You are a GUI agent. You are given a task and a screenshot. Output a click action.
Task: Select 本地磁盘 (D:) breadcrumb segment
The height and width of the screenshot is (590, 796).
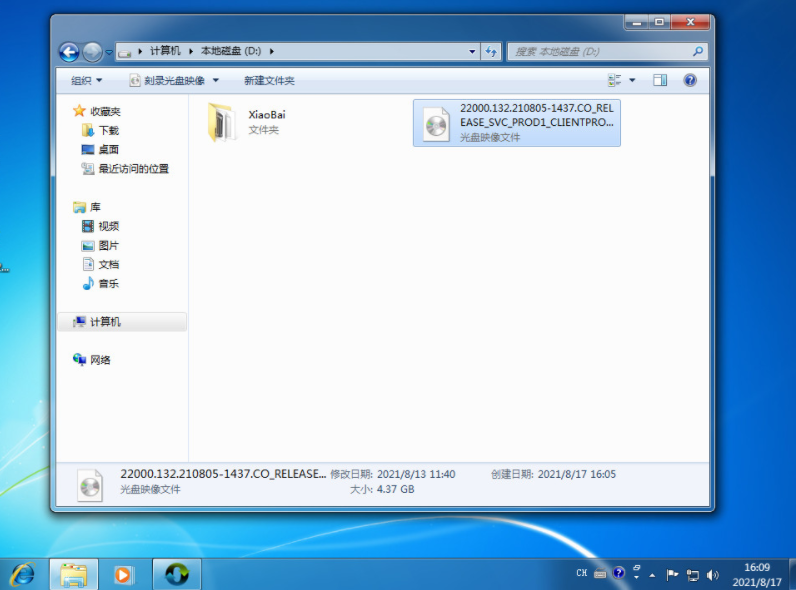click(x=231, y=51)
